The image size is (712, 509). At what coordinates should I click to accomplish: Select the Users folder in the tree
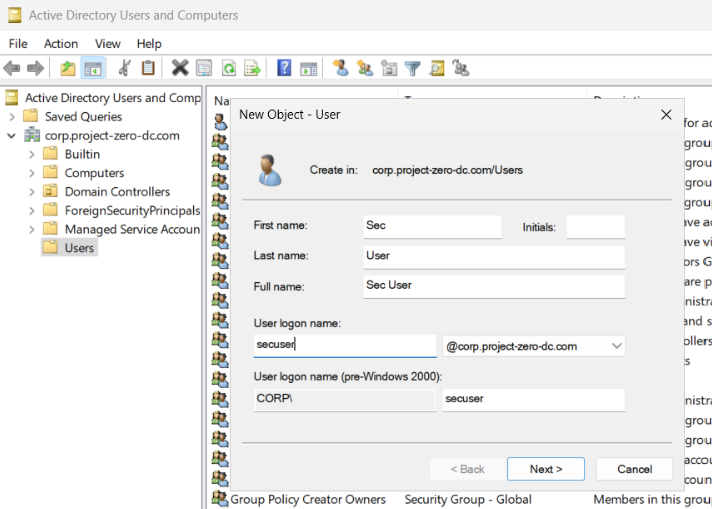click(x=79, y=248)
